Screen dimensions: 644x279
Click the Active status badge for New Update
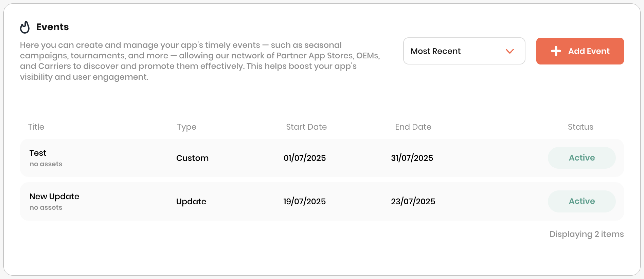582,201
